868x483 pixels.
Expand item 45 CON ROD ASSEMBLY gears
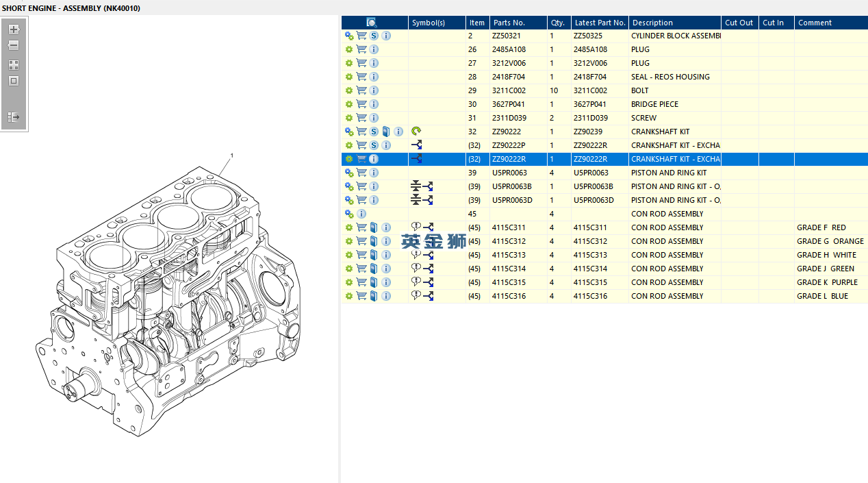click(349, 214)
